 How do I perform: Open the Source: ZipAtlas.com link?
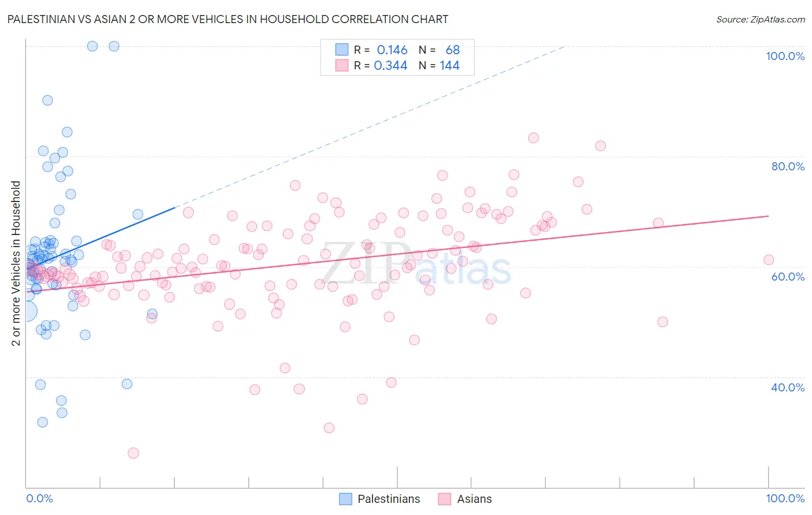coord(761,19)
